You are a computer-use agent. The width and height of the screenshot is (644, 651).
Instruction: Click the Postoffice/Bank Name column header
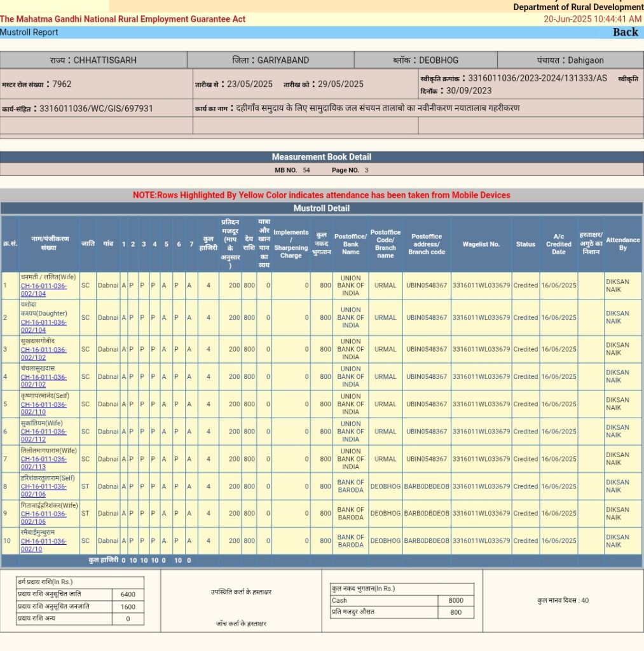(350, 244)
